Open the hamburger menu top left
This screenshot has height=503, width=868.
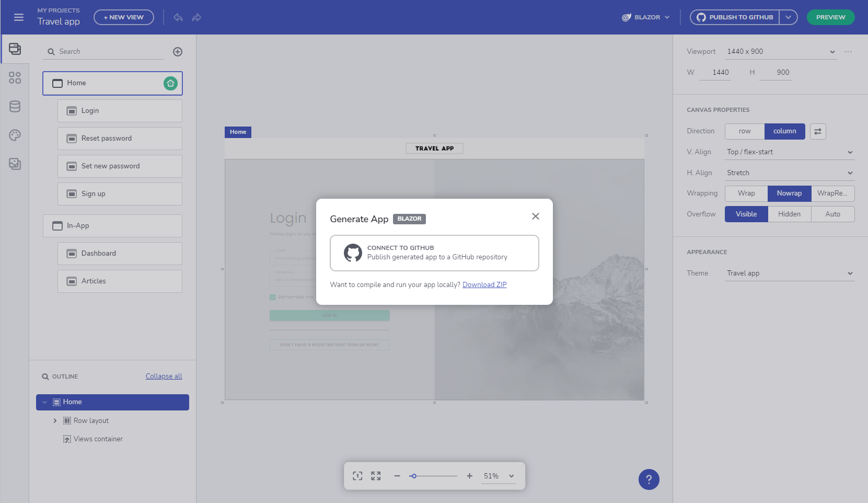(19, 17)
